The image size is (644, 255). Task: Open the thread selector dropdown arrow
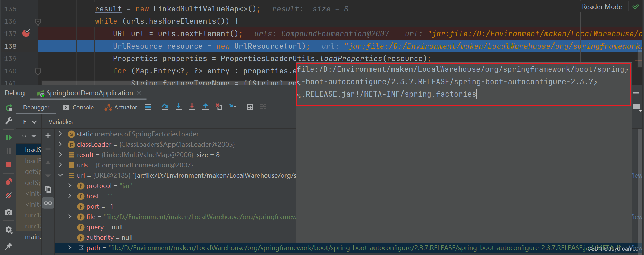(34, 136)
